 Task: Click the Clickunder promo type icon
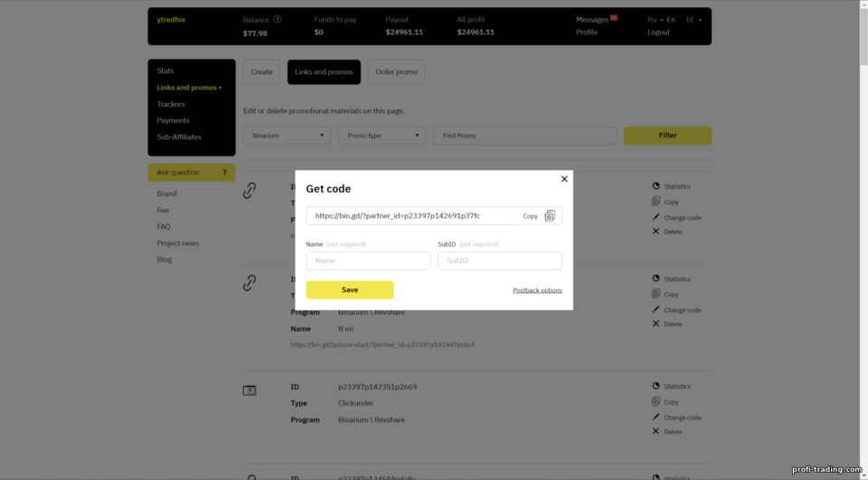pos(250,391)
